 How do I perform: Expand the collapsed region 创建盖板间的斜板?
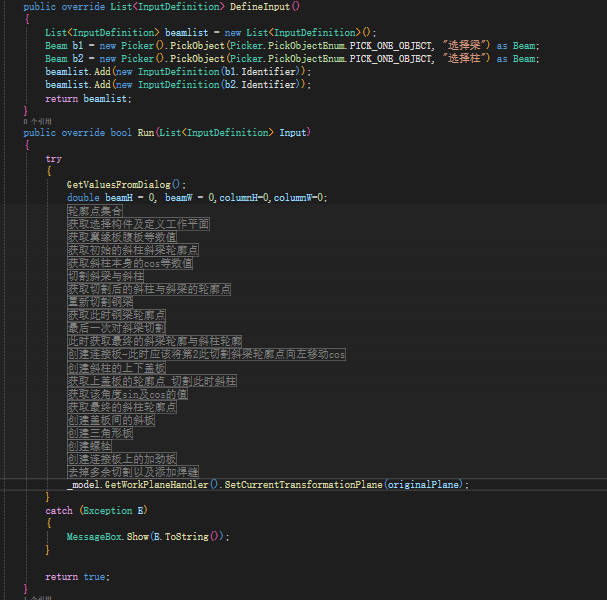[x=111, y=420]
